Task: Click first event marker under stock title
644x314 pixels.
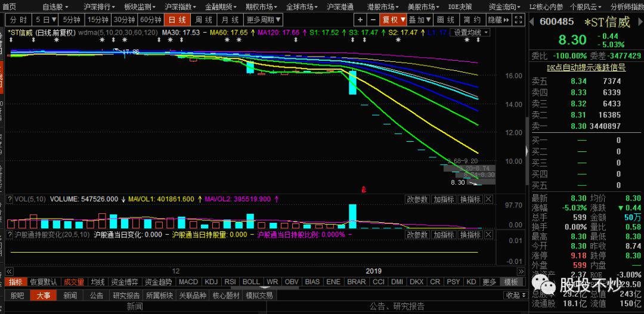Action: (11, 40)
